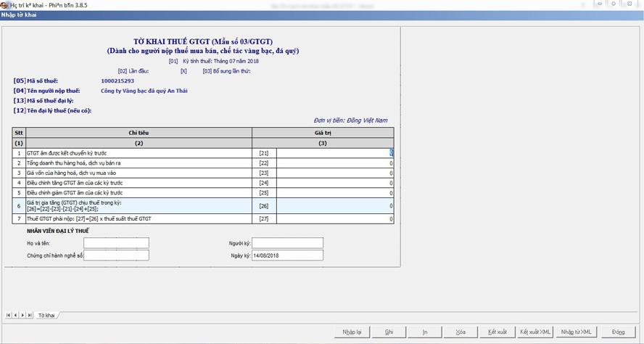The width and height of the screenshot is (644, 344).
Task: Click the next sheet arrow
Action: [x=22, y=315]
